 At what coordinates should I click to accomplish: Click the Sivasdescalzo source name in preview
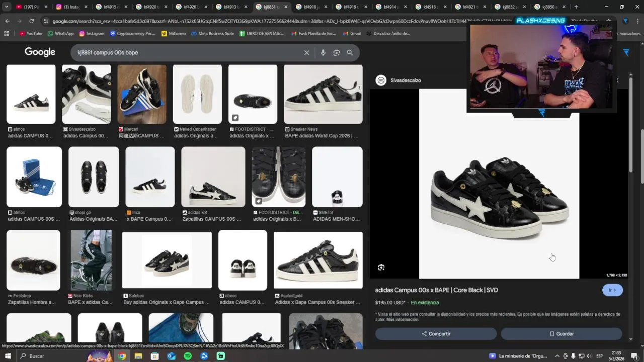[x=406, y=80]
